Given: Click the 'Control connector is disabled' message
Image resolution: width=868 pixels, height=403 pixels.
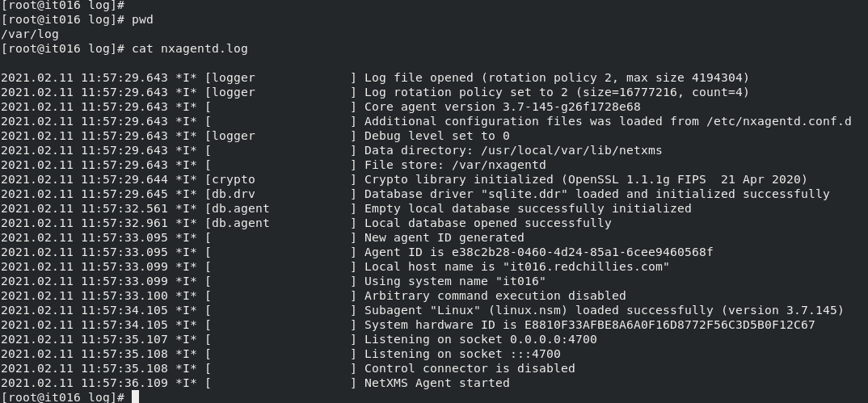Looking at the screenshot, I should click(x=470, y=368).
